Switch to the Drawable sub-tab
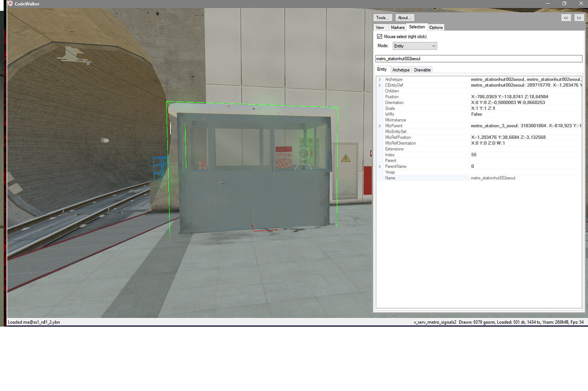 [422, 69]
